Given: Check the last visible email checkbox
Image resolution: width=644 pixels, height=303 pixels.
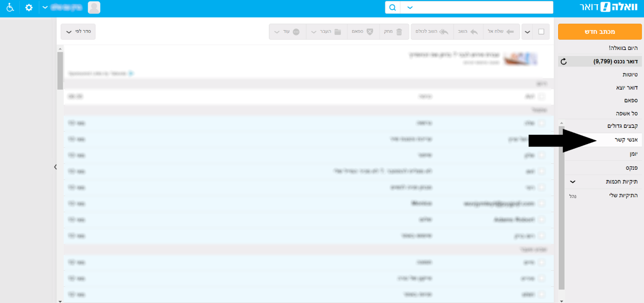Looking at the screenshot, I should [541, 294].
